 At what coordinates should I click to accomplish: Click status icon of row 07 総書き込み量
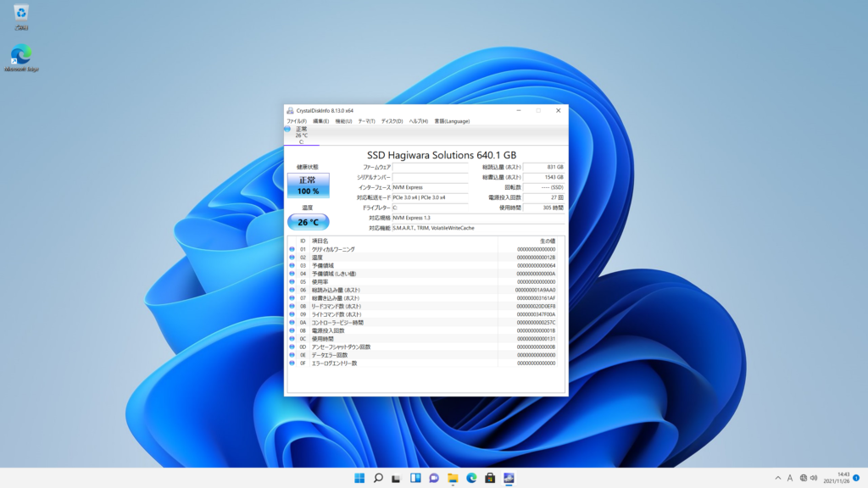click(x=292, y=298)
